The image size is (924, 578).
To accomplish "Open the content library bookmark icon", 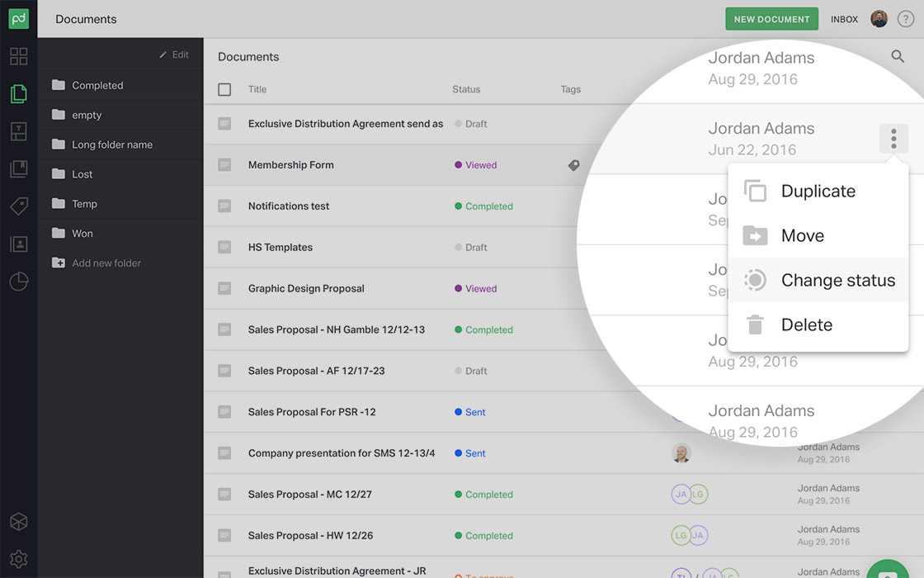I will click(19, 169).
